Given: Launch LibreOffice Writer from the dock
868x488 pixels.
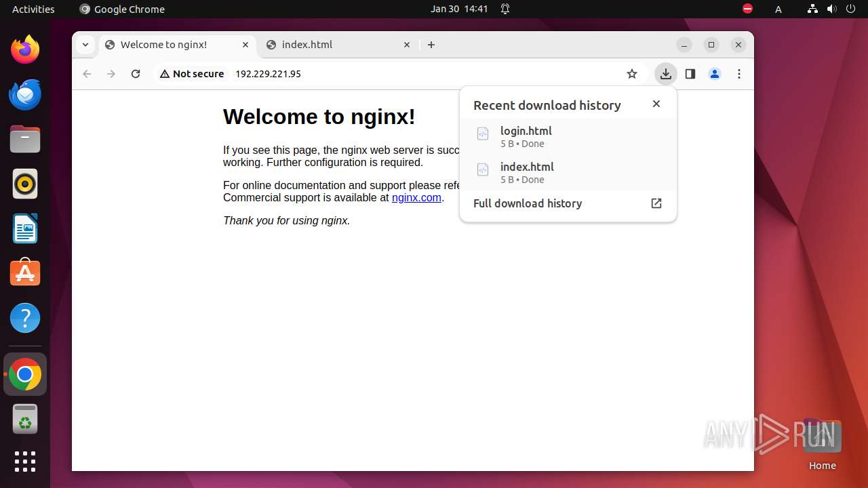Looking at the screenshot, I should point(25,228).
